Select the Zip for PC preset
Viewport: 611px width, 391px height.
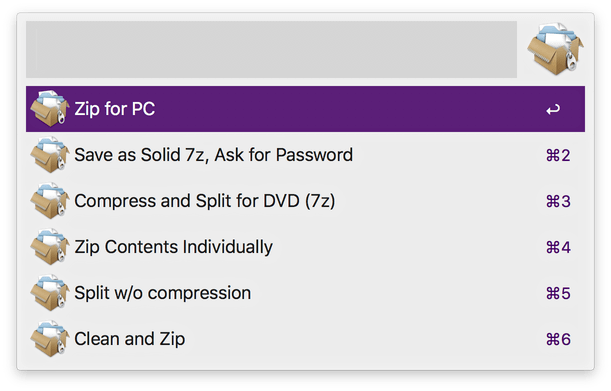(x=305, y=109)
